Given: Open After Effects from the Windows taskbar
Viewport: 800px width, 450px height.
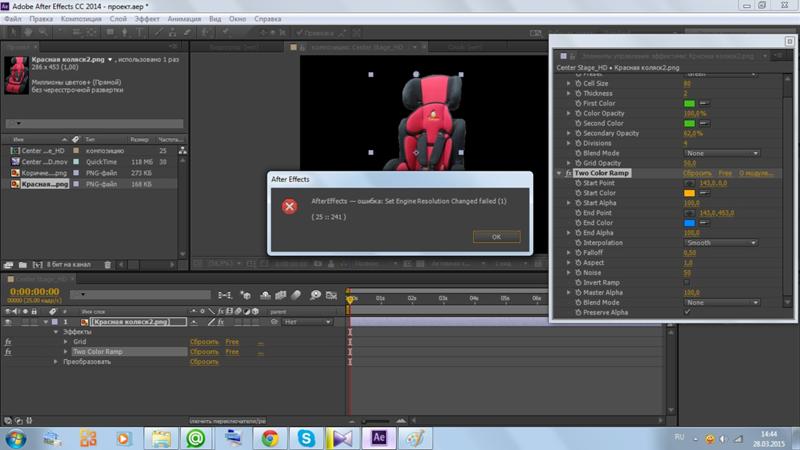Looking at the screenshot, I should (379, 438).
